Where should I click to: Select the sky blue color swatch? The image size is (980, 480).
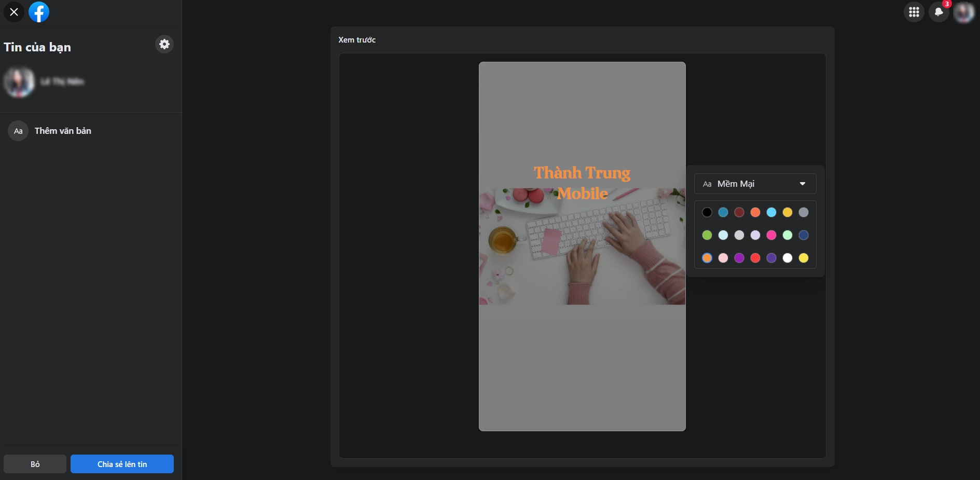771,212
